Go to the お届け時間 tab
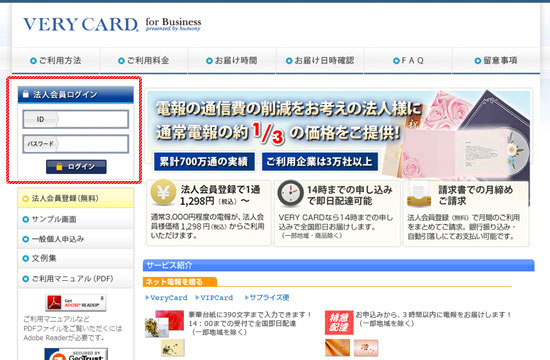 point(232,60)
